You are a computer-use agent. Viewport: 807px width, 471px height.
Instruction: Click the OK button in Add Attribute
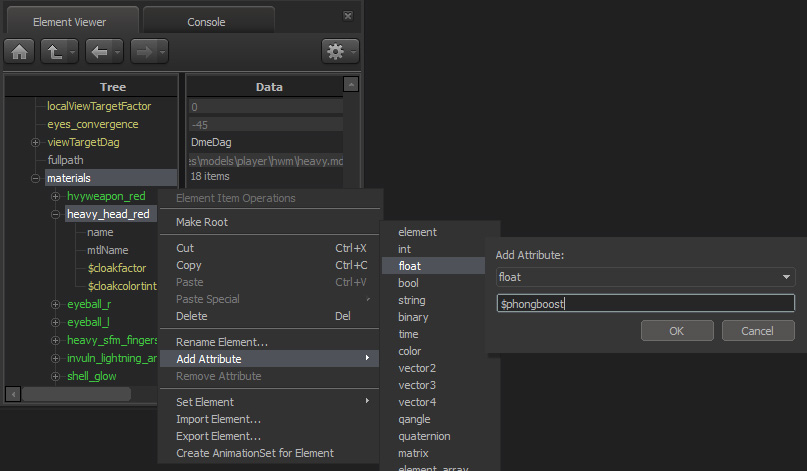click(x=677, y=331)
